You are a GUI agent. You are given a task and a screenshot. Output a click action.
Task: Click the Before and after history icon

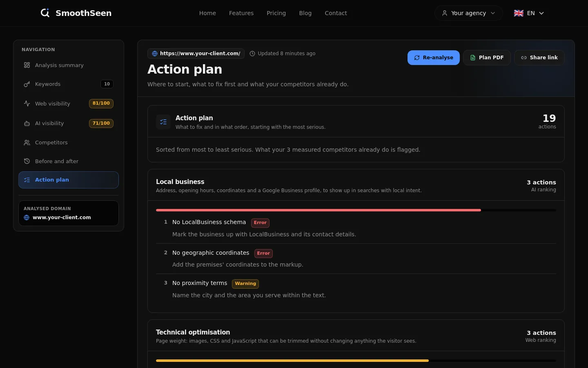click(x=27, y=161)
